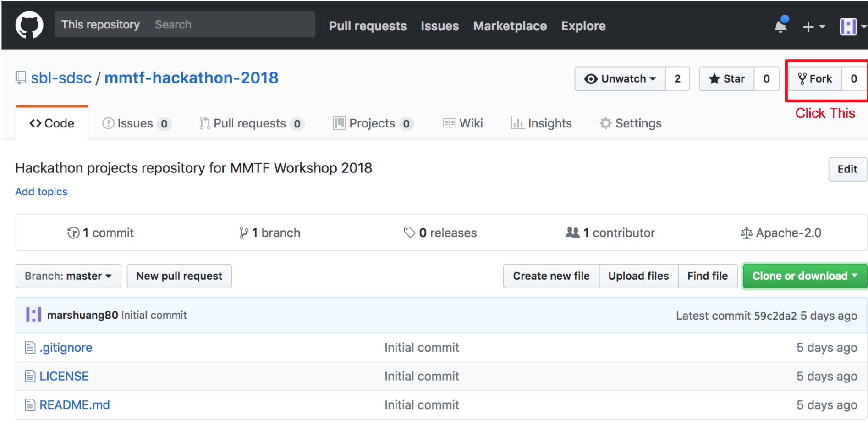The height and width of the screenshot is (421, 868).
Task: Go to Pull requests in top navigation
Action: (368, 26)
